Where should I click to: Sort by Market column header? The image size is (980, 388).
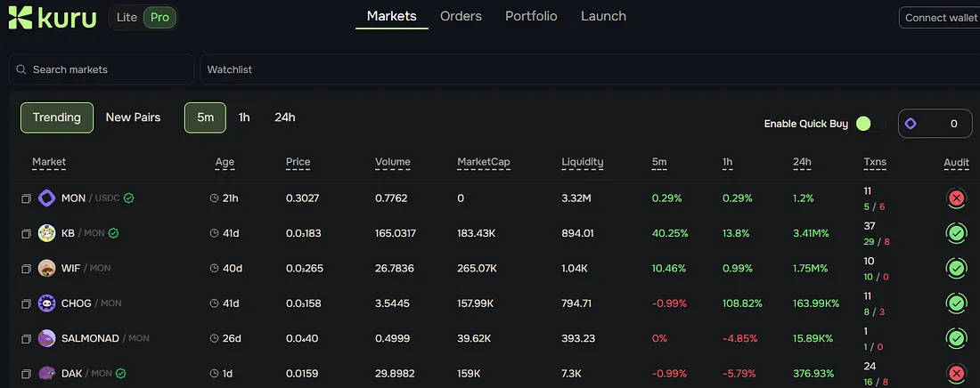(x=49, y=162)
